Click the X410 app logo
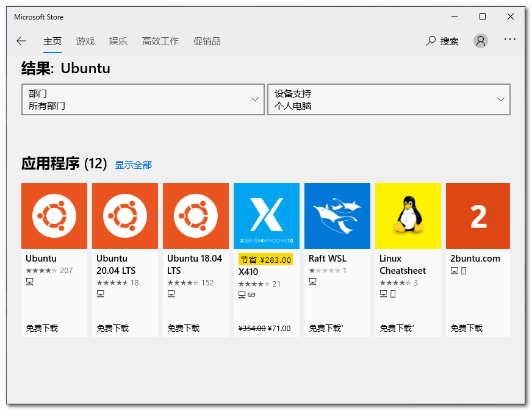 pos(267,216)
